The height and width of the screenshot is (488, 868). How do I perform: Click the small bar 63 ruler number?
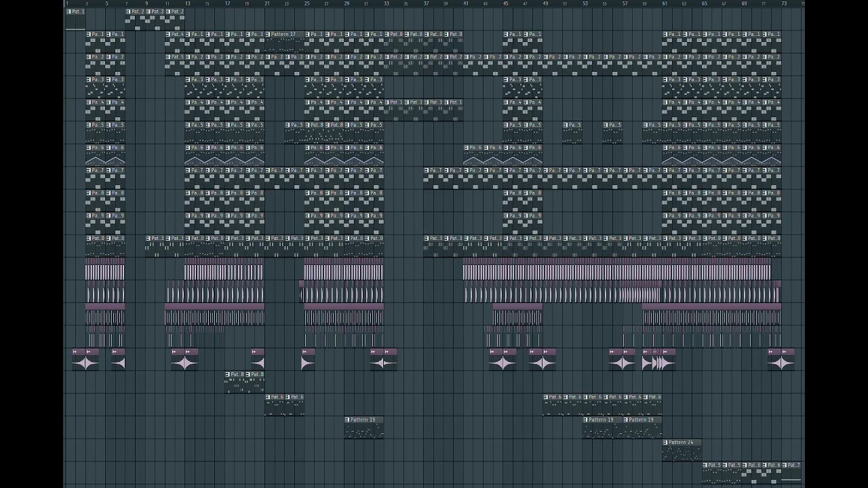(684, 4)
